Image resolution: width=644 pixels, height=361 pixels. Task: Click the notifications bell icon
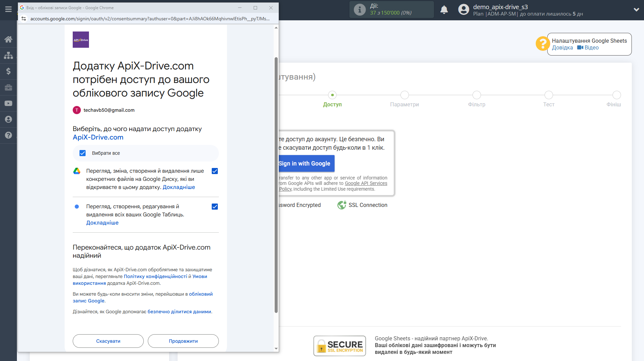click(x=444, y=10)
